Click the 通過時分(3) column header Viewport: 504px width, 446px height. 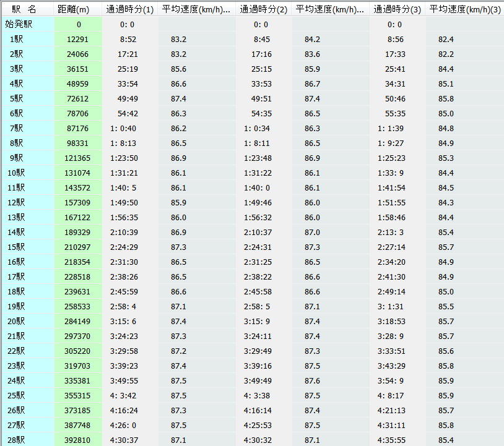coord(398,9)
